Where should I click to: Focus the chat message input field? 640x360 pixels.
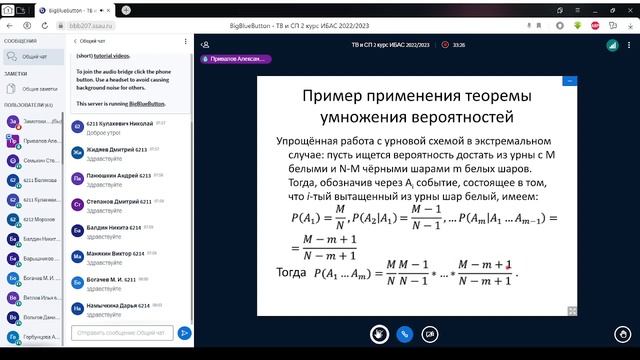[x=122, y=333]
